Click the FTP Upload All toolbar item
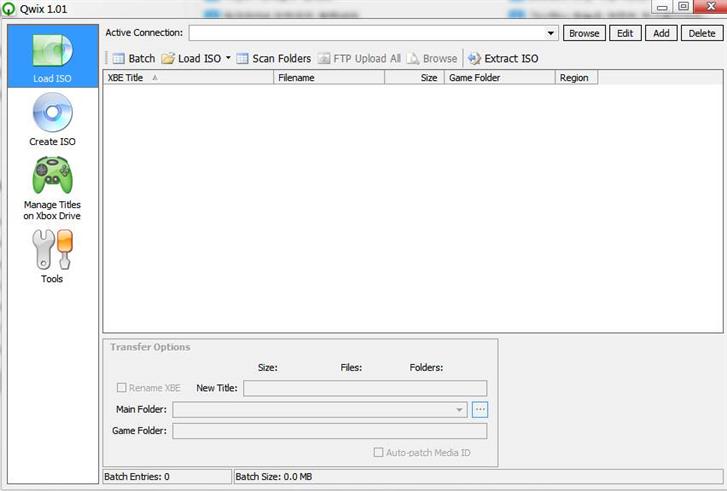The height and width of the screenshot is (491, 727). coord(359,58)
